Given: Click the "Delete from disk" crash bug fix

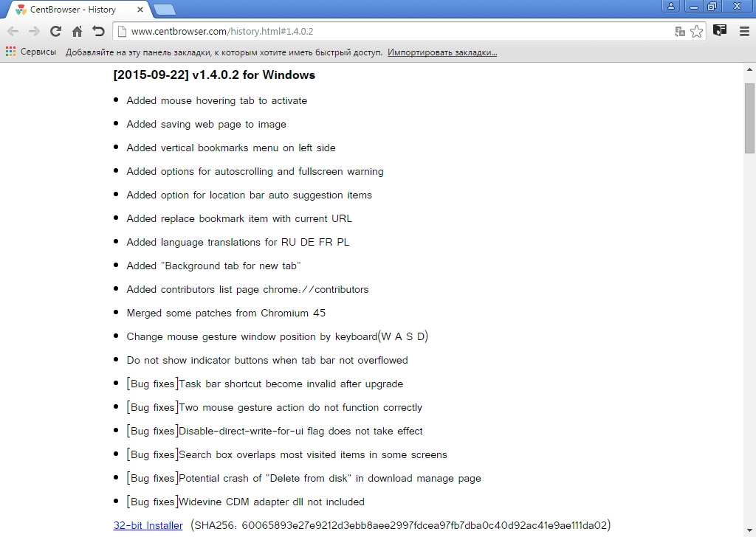Looking at the screenshot, I should (x=303, y=478).
